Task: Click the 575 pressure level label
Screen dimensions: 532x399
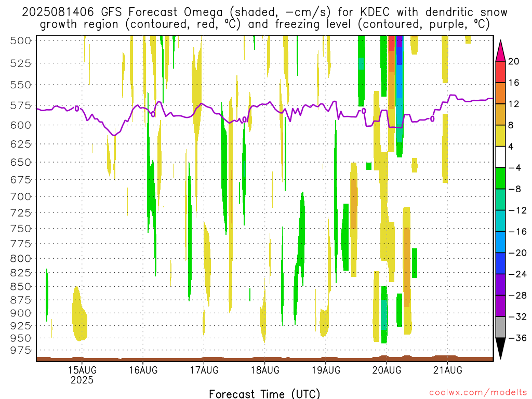Action: click(21, 105)
